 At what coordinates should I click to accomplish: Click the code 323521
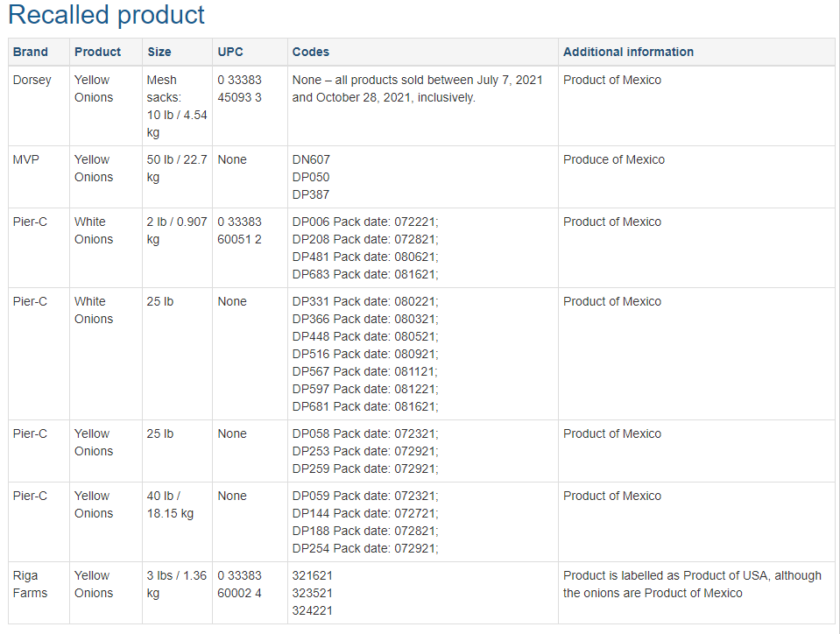point(313,594)
